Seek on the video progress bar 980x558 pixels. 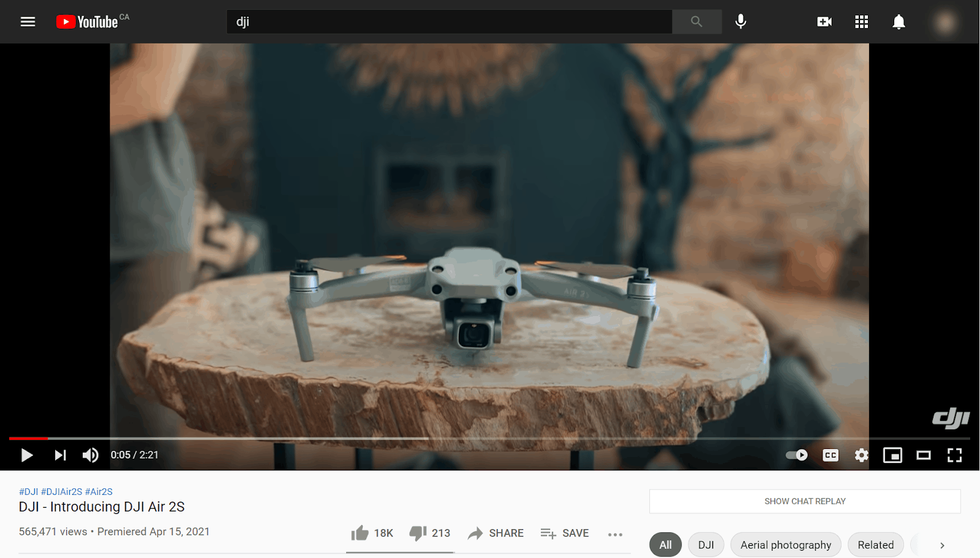pos(489,439)
